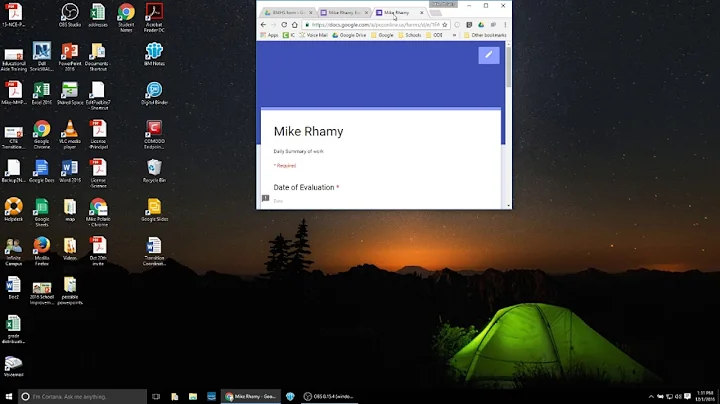Expand the Google bookmarks folder
The width and height of the screenshot is (720, 404).
point(382,35)
